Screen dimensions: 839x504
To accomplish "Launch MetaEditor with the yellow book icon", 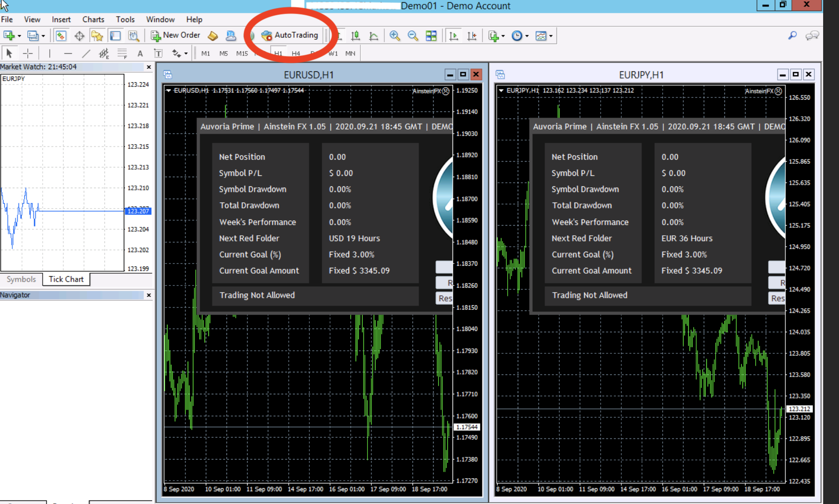I will click(x=213, y=36).
